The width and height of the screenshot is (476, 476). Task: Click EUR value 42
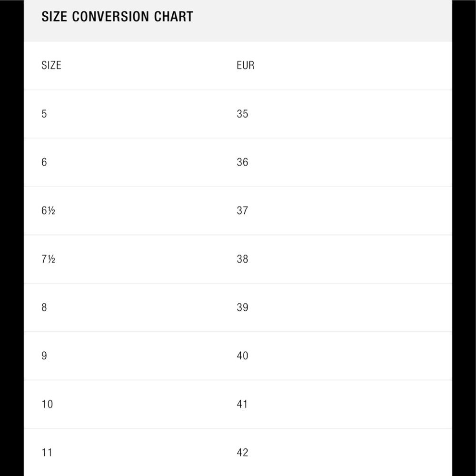pyautogui.click(x=242, y=452)
